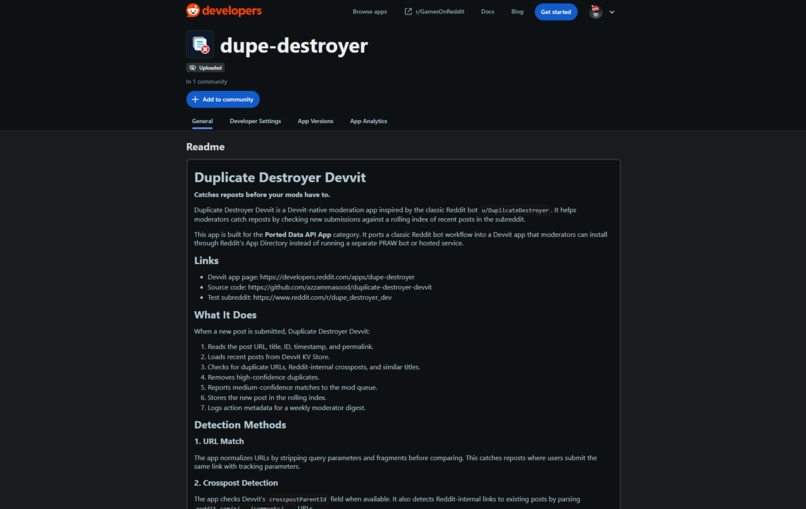Click the 'Catches reposts before your mods have to.' line
The width and height of the screenshot is (806, 509).
click(262, 194)
